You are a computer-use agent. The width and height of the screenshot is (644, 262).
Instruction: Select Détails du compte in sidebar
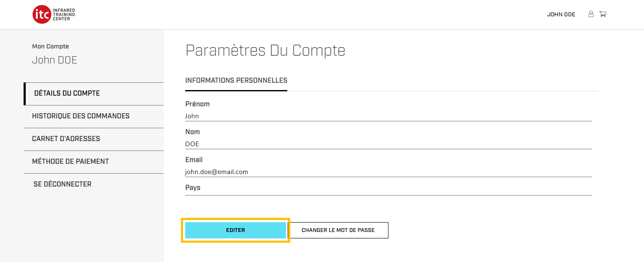[67, 93]
